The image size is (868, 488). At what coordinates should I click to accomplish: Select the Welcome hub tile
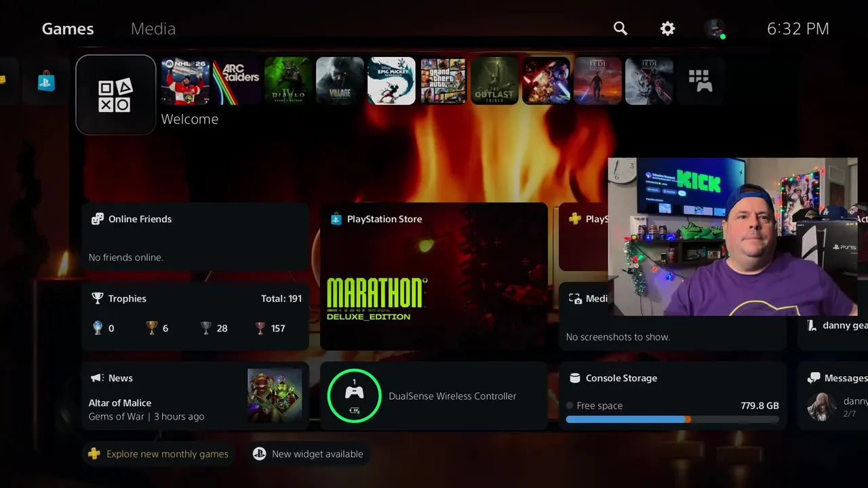pyautogui.click(x=116, y=95)
